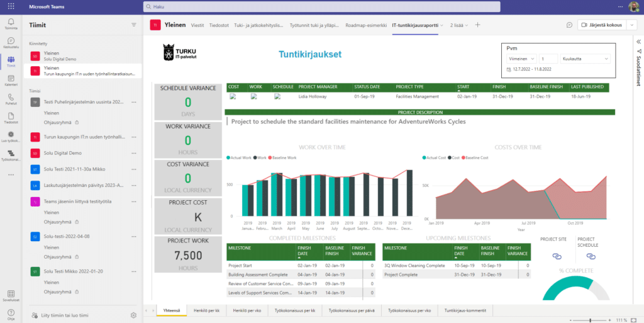This screenshot has height=323, width=644.
Task: Click Project Complete milestone row
Action: [457, 275]
